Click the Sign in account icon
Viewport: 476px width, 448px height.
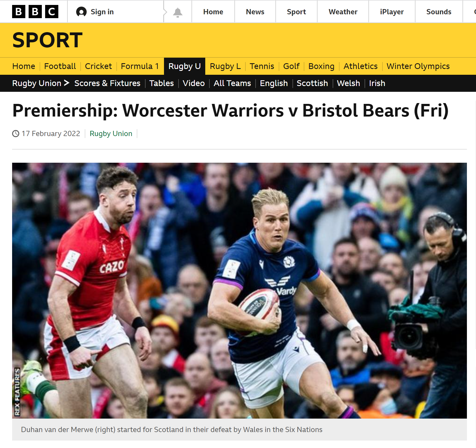[81, 12]
